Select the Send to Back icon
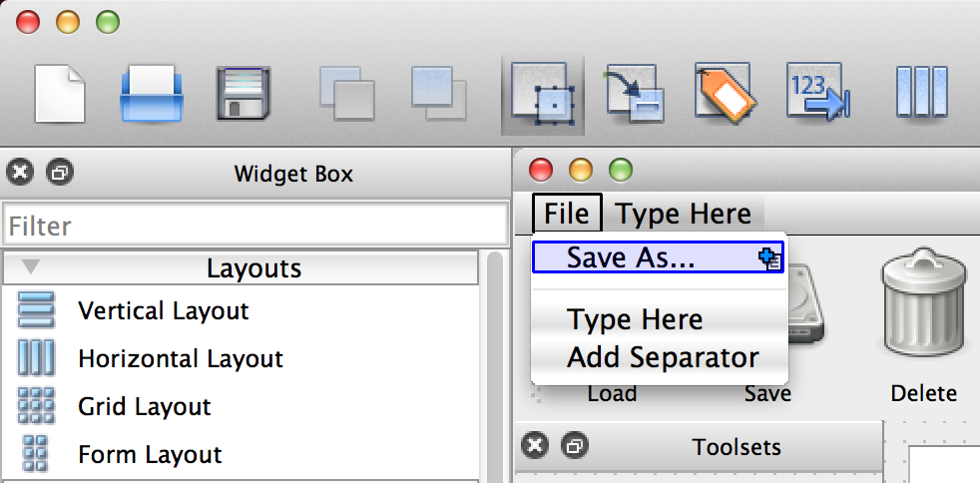Image resolution: width=980 pixels, height=483 pixels. [x=346, y=94]
